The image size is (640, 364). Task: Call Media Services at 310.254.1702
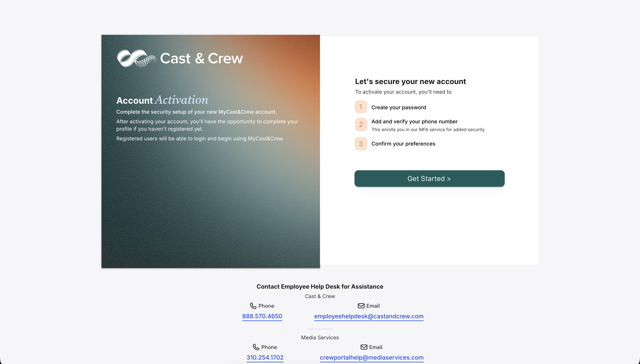[265, 358]
